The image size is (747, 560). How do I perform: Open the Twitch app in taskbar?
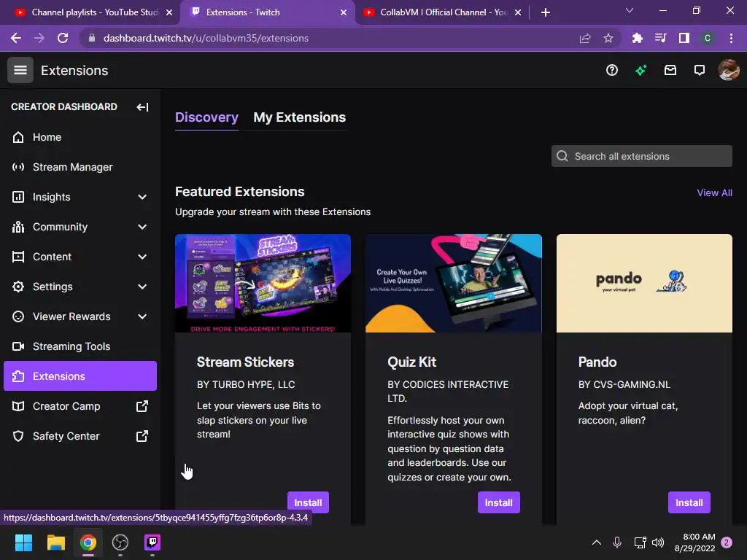[152, 542]
